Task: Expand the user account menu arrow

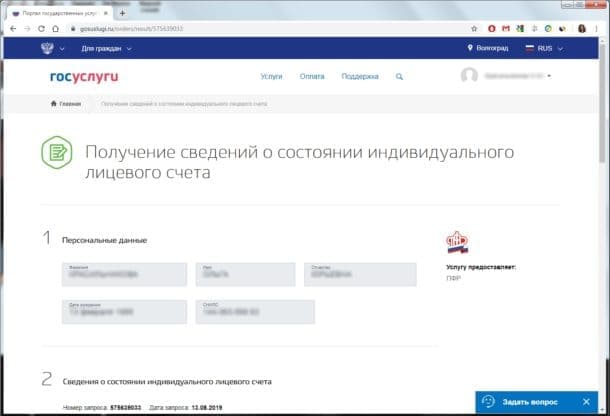Action: click(x=549, y=76)
